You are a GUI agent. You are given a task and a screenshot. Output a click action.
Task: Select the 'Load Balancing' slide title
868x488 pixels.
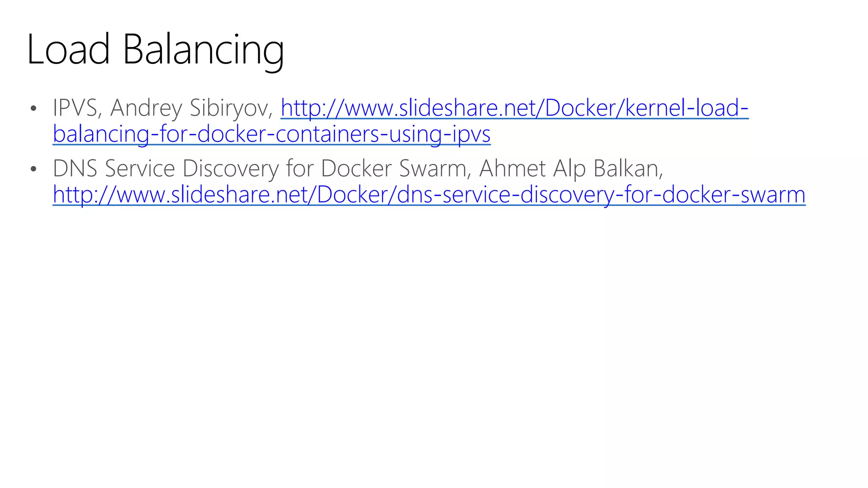point(156,50)
